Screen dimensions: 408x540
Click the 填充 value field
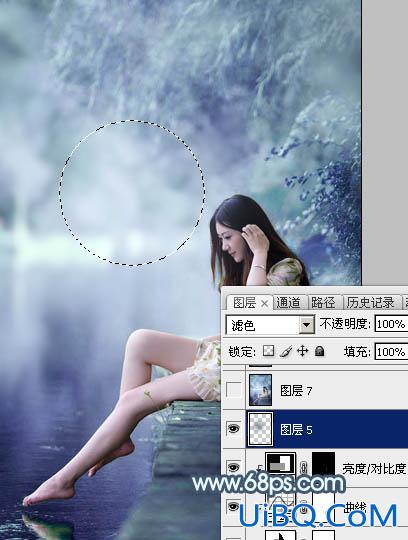pos(391,352)
